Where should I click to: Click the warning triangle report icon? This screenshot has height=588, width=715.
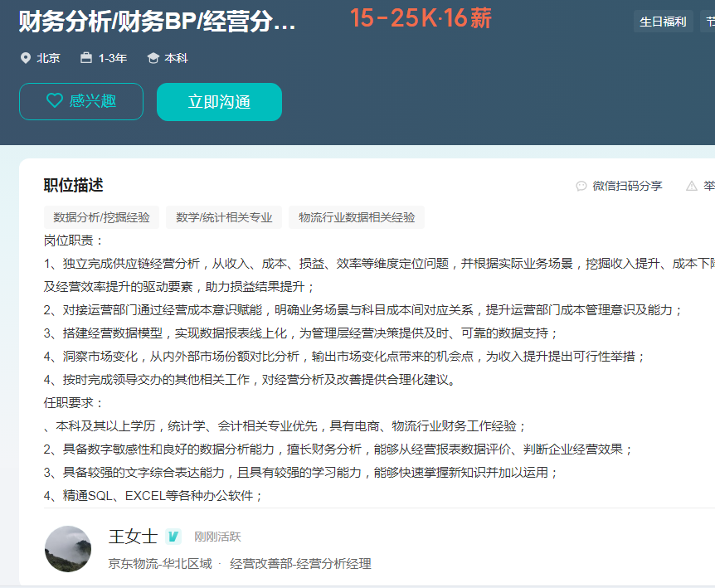pos(692,186)
